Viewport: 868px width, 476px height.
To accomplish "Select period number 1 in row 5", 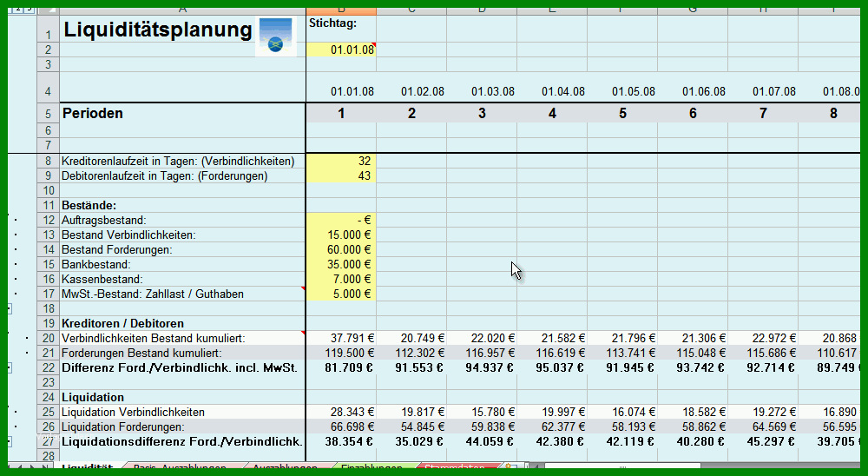I will (x=341, y=114).
